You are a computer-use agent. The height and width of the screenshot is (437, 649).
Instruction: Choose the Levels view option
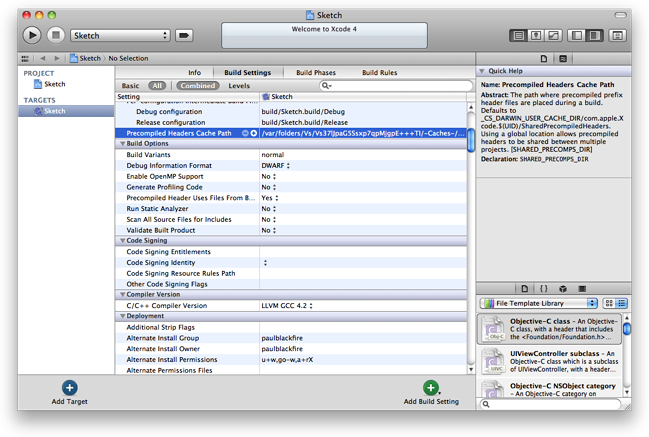(239, 86)
